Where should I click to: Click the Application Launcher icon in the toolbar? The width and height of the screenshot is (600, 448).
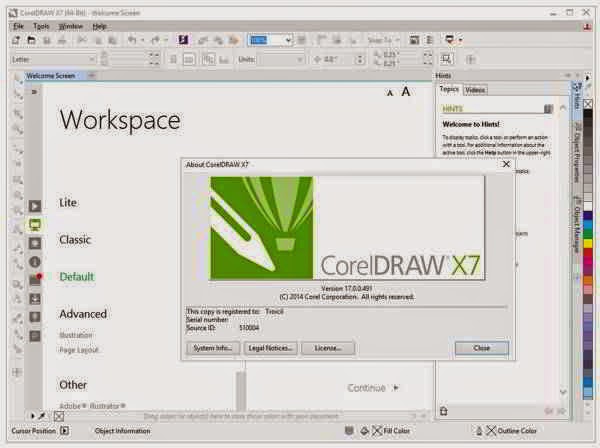click(x=450, y=40)
